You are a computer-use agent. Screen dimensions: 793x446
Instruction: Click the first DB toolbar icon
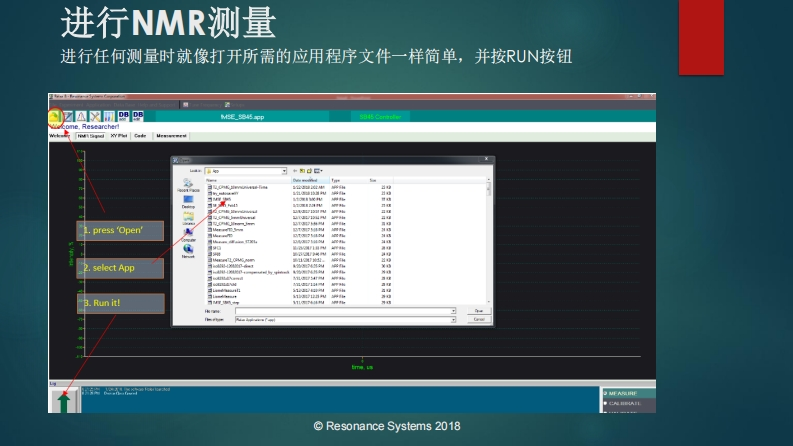click(x=123, y=116)
